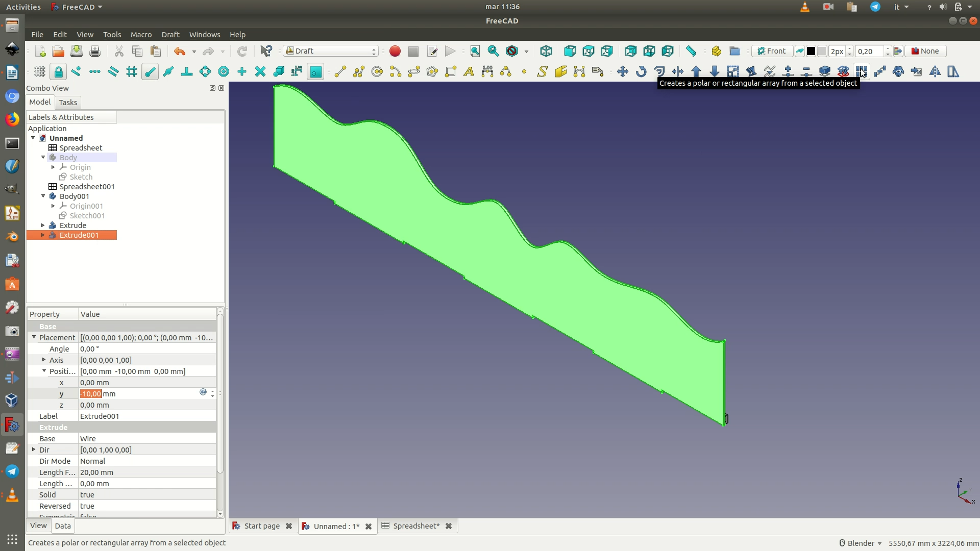Toggle snap to perpendicular
Image resolution: width=980 pixels, height=551 pixels.
click(x=187, y=71)
